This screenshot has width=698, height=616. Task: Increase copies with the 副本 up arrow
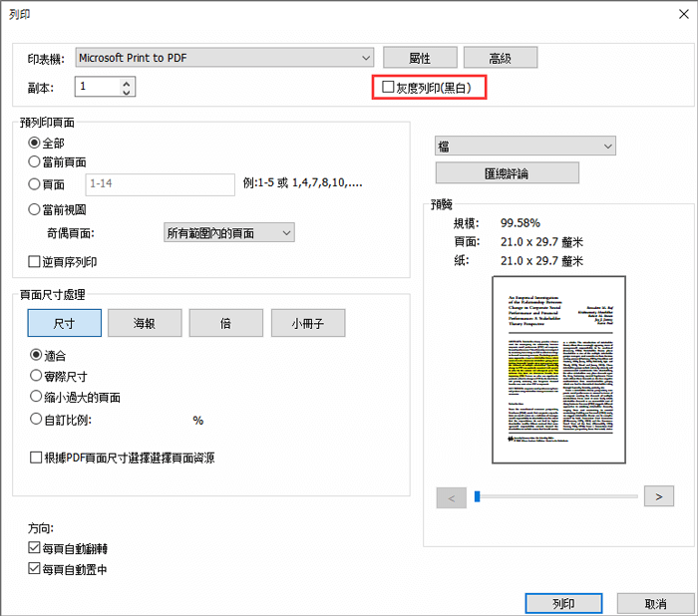(x=126, y=83)
